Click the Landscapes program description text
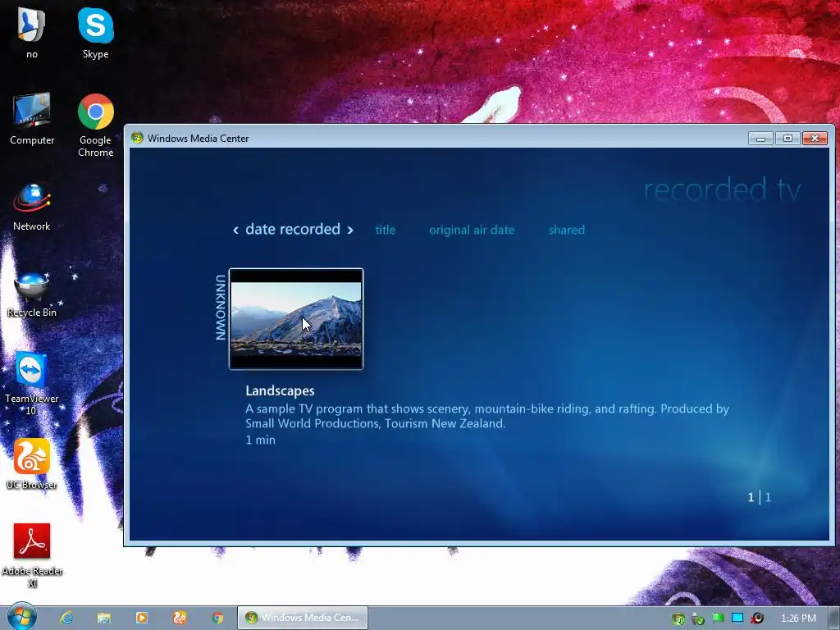This screenshot has width=840, height=630. (x=487, y=416)
